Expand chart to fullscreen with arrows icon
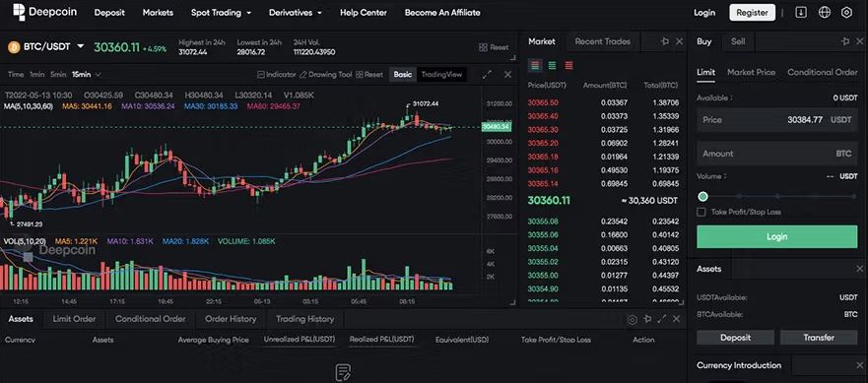 pyautogui.click(x=487, y=74)
